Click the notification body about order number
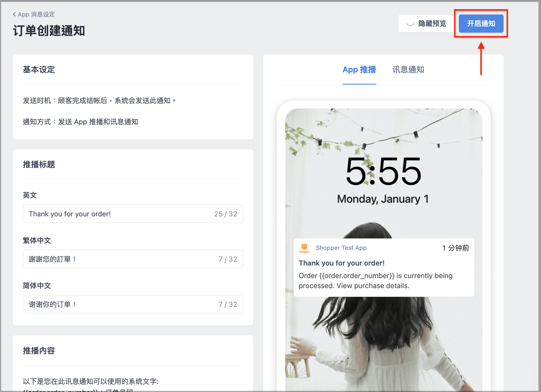The image size is (541, 392). tap(376, 281)
